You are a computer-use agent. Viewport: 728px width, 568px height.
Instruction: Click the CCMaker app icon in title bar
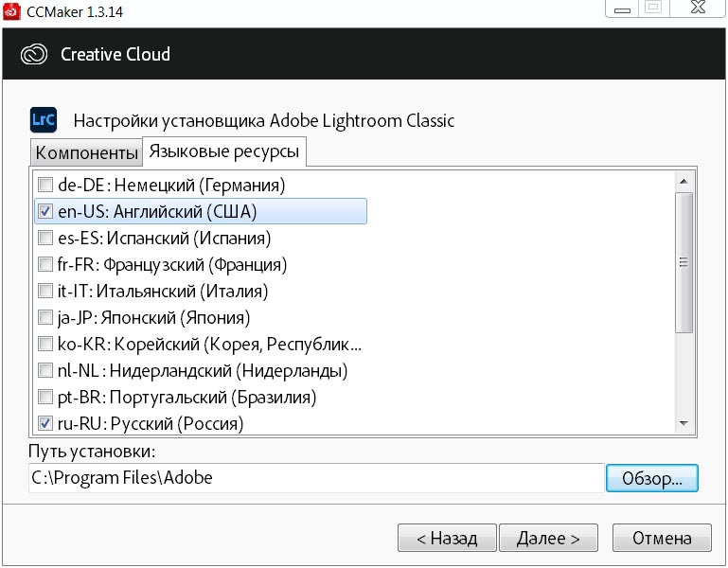11,10
